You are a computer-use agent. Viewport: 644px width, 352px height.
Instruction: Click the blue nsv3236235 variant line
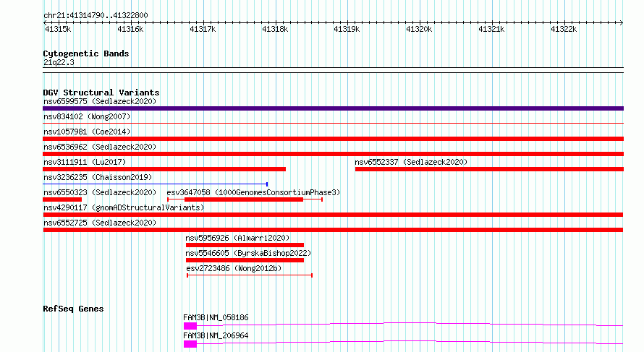tap(156, 184)
